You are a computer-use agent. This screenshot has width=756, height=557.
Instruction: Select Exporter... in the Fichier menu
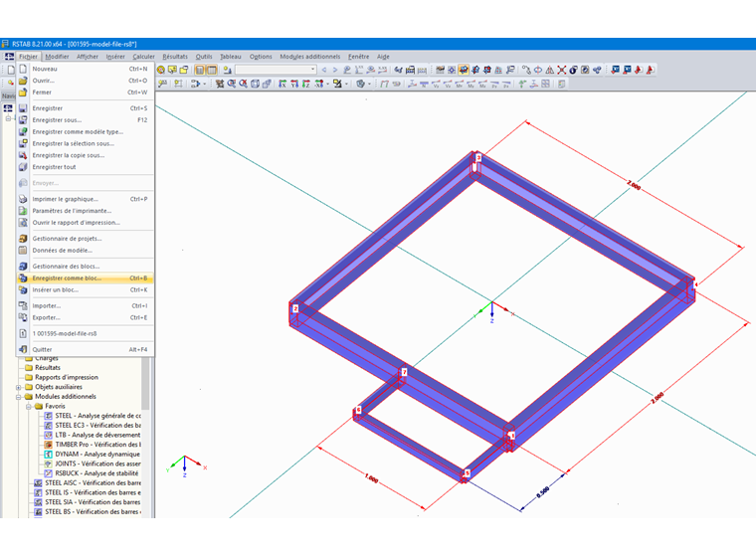point(85,318)
